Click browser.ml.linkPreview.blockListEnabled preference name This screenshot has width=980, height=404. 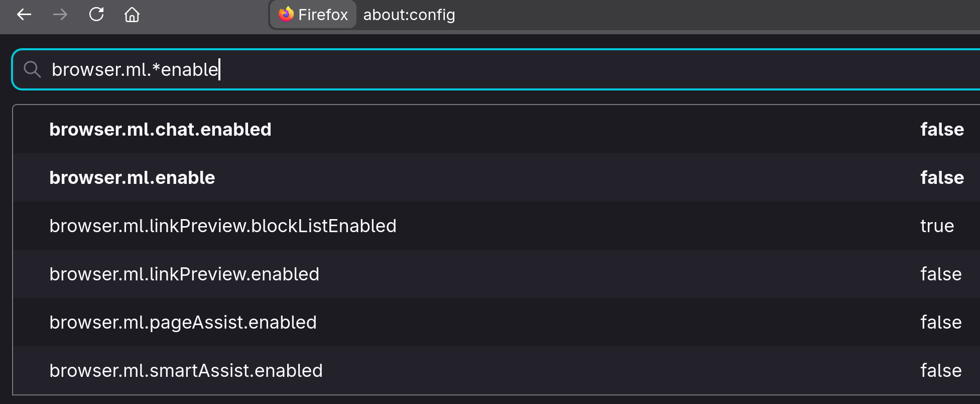(x=222, y=226)
